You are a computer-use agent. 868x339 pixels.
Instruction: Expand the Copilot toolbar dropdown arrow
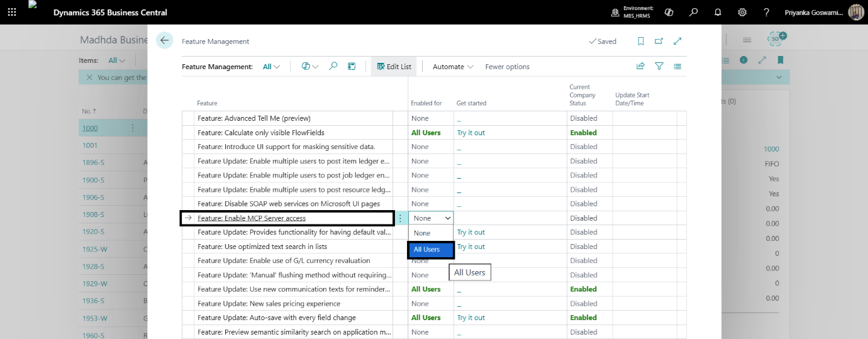tap(315, 67)
